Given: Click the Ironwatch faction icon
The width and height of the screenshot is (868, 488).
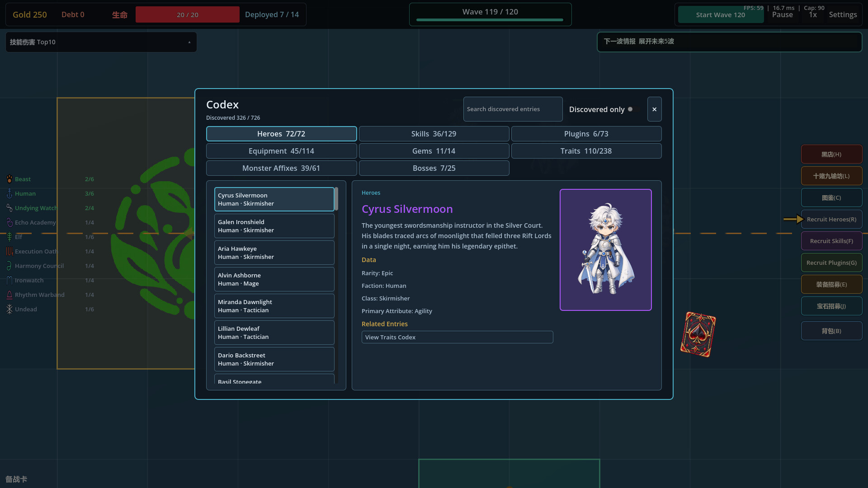Looking at the screenshot, I should [9, 280].
